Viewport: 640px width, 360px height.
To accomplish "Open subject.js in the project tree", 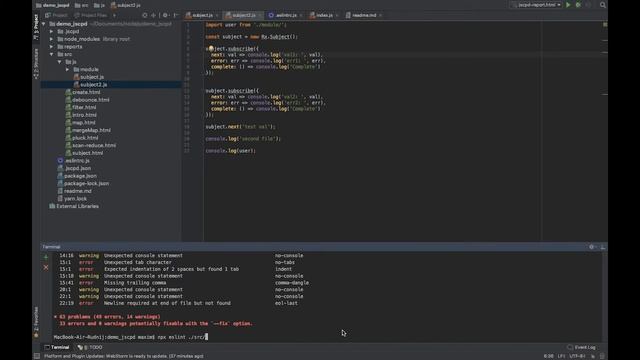I will [x=89, y=77].
